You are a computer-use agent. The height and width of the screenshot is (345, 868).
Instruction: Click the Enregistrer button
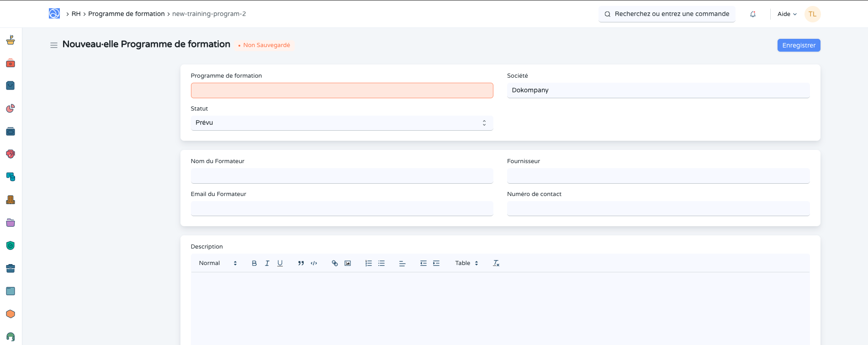(x=799, y=45)
